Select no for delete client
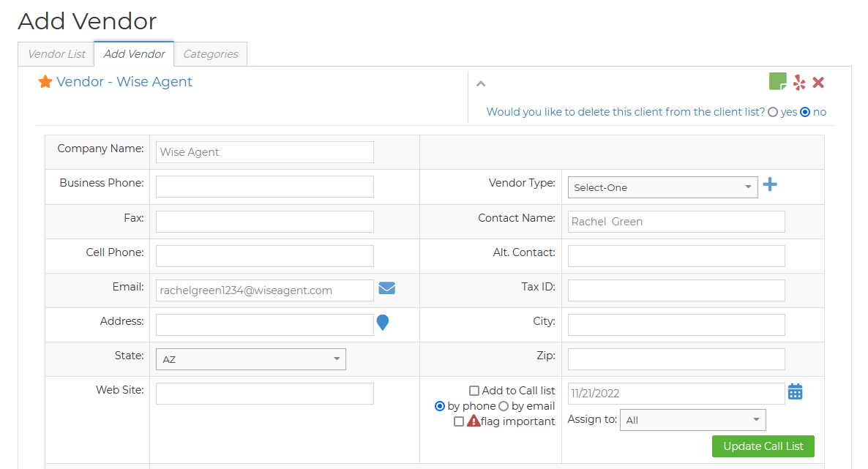868x469 pixels. click(805, 113)
